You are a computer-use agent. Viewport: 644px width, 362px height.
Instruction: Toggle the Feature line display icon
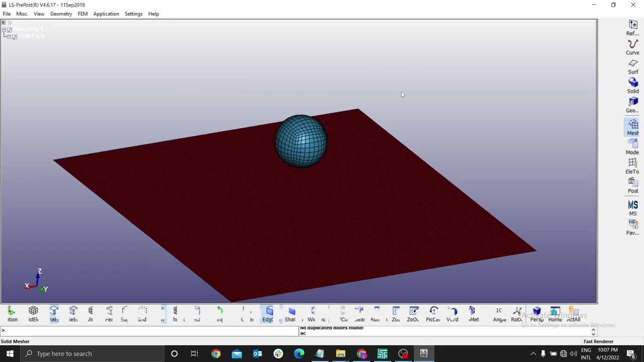(x=109, y=314)
